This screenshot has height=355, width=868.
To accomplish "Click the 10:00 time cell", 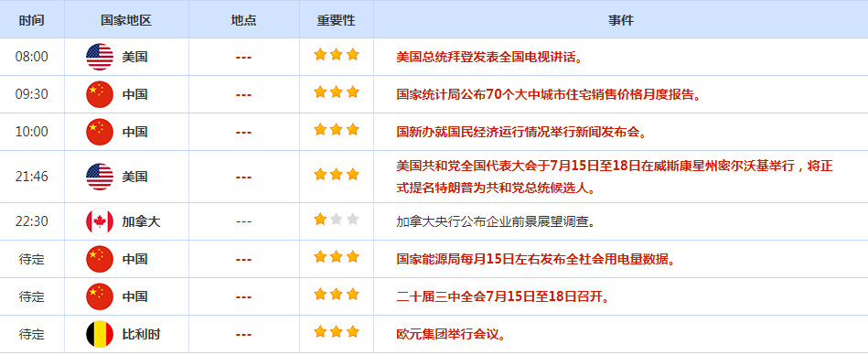I will [31, 133].
